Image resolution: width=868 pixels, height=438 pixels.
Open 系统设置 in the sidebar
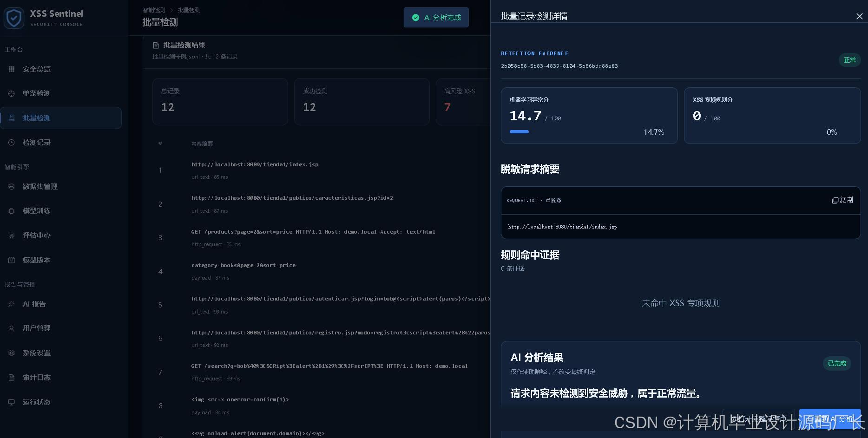click(x=61, y=353)
